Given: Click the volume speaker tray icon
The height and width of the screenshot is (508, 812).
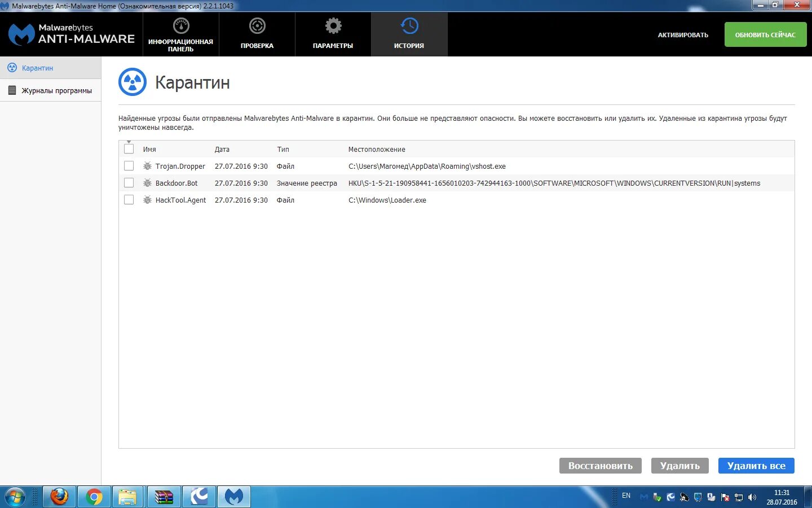Looking at the screenshot, I should pyautogui.click(x=752, y=497).
